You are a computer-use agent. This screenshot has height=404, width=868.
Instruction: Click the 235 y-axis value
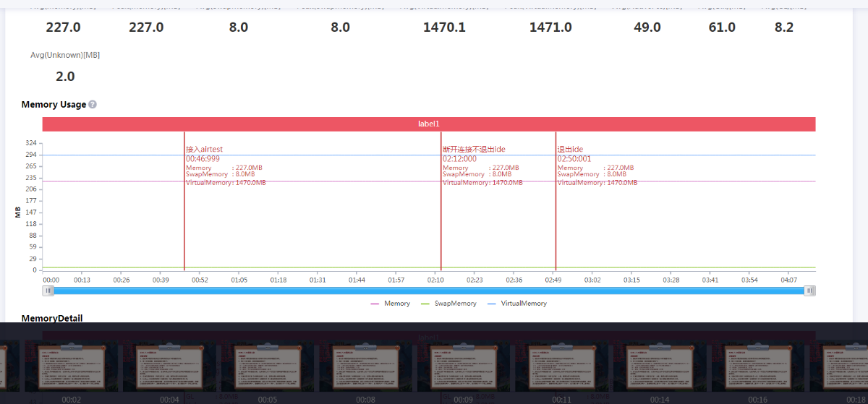click(30, 178)
